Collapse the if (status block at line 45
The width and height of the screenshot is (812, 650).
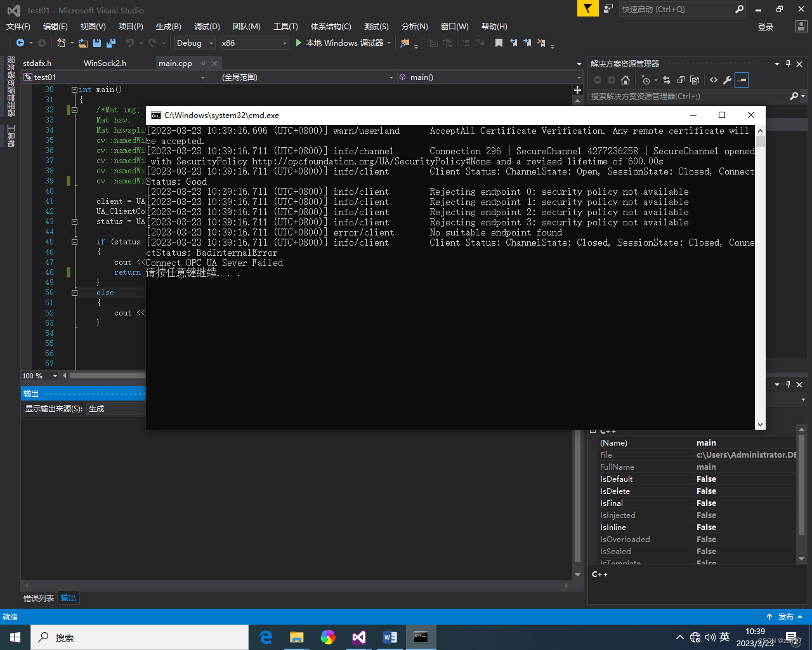tap(74, 242)
